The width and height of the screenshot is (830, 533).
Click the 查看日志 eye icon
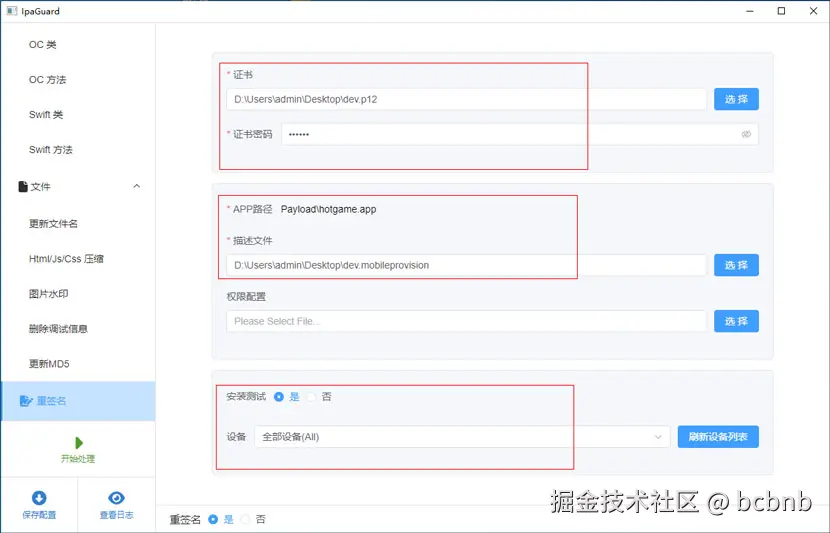(x=116, y=498)
